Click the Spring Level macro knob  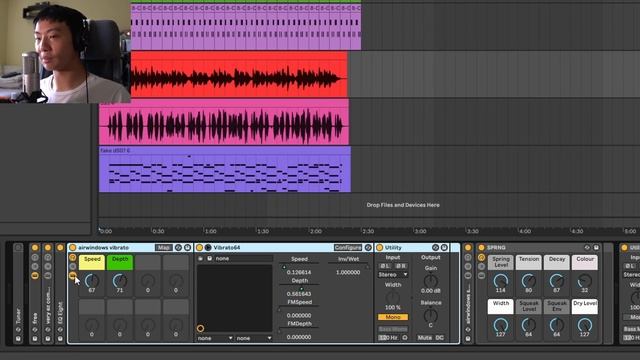pos(500,281)
